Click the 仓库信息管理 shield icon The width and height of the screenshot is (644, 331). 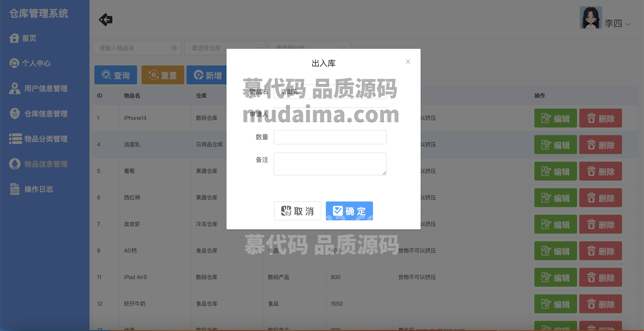click(x=15, y=114)
